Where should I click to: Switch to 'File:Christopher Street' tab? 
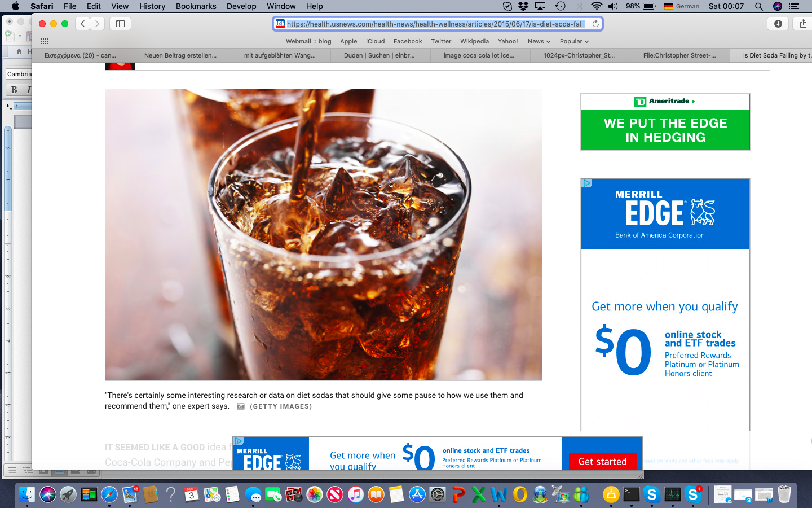(x=679, y=55)
